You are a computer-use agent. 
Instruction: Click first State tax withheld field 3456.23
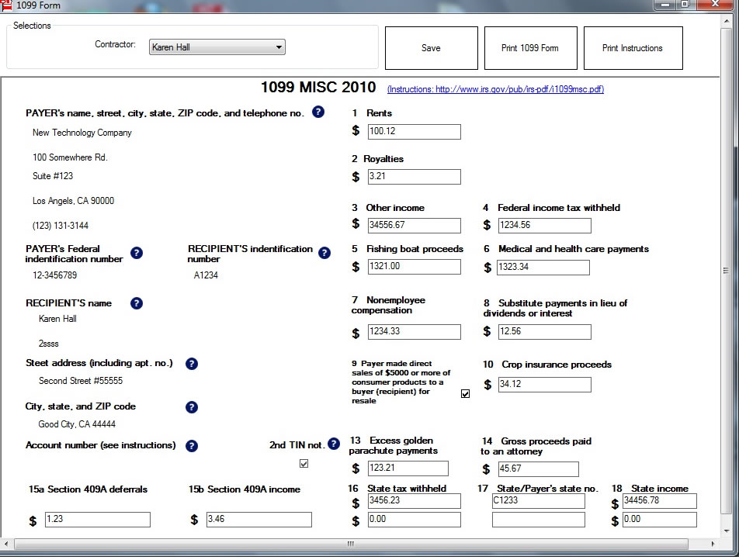point(415,501)
